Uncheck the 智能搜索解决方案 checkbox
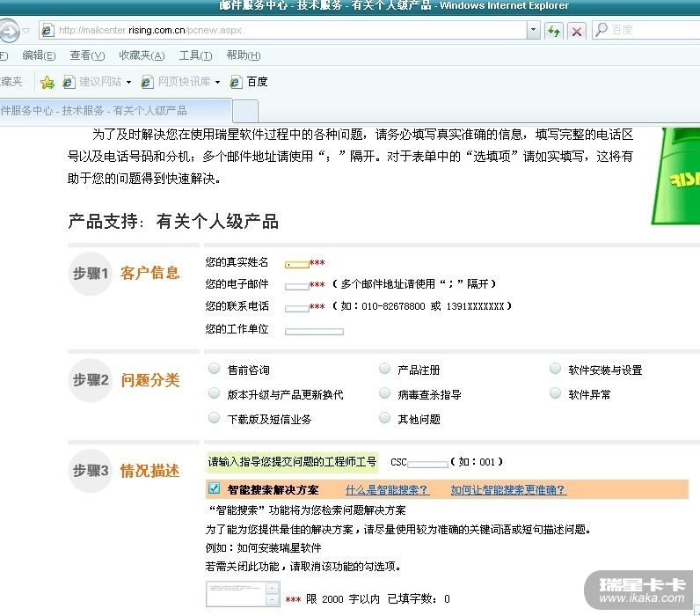Screen dimensions: 700x616 pos(214,488)
